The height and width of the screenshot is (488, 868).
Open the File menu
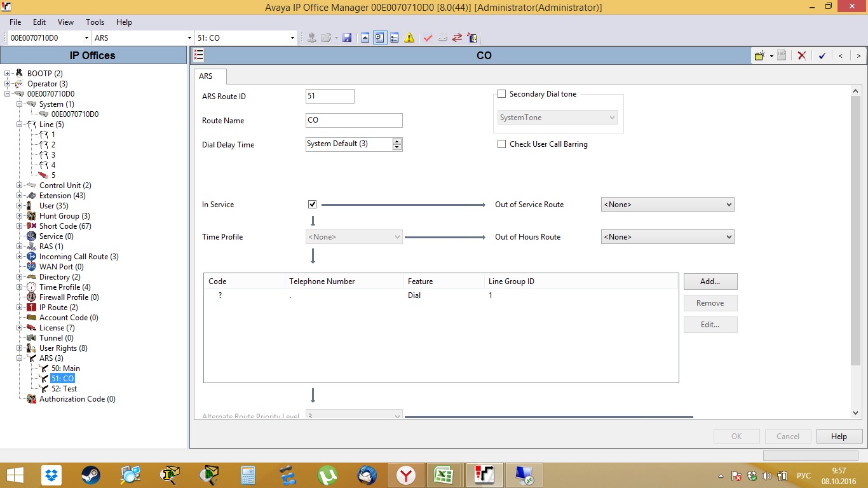(15, 22)
